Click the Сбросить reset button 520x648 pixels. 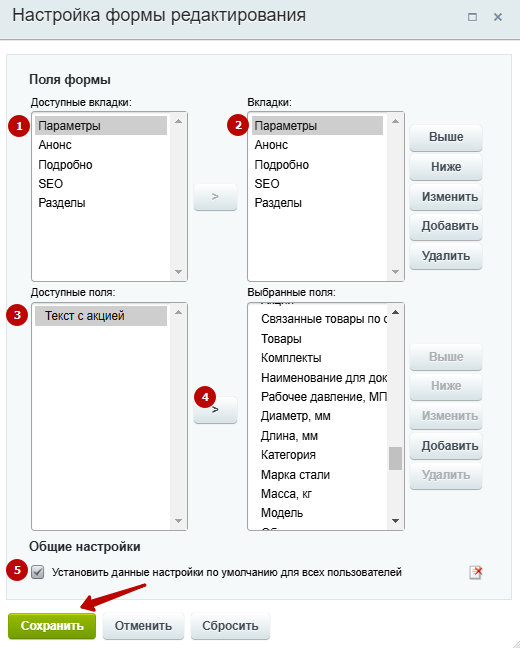pyautogui.click(x=230, y=626)
